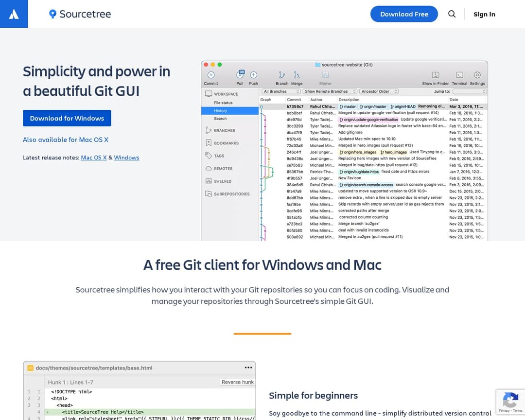Click the origin/update-google-verification branch tag

coord(368,120)
